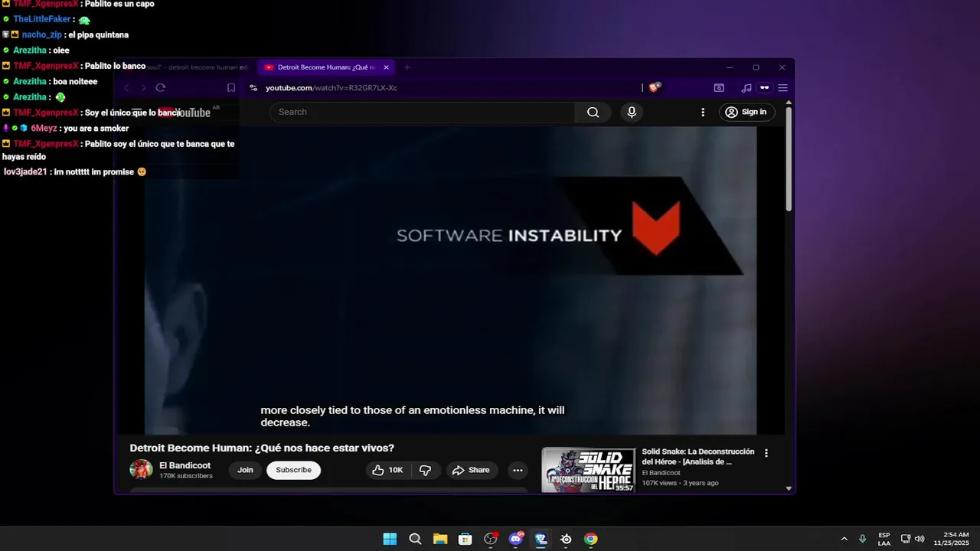
Task: Open OBS Studio from the taskbar
Action: tap(490, 539)
